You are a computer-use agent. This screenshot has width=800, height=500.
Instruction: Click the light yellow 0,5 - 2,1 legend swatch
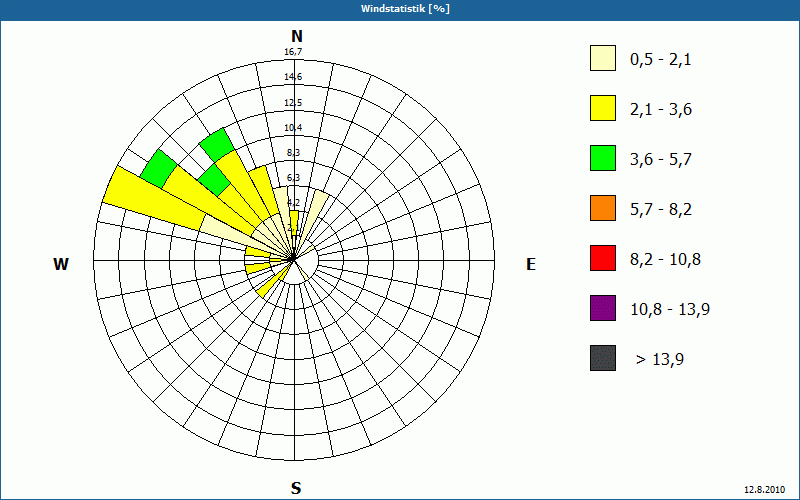pos(603,58)
